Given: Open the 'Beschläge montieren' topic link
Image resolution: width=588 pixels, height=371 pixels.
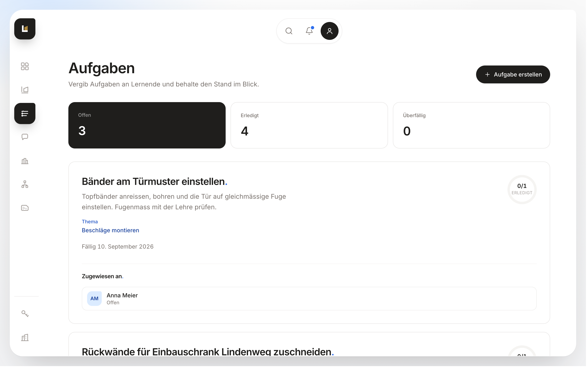Looking at the screenshot, I should click(x=110, y=230).
